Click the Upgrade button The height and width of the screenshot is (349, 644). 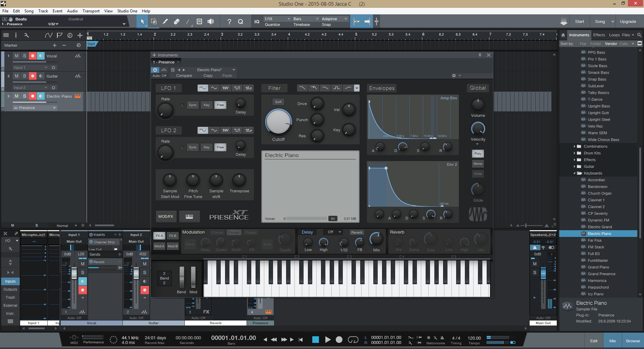(629, 21)
